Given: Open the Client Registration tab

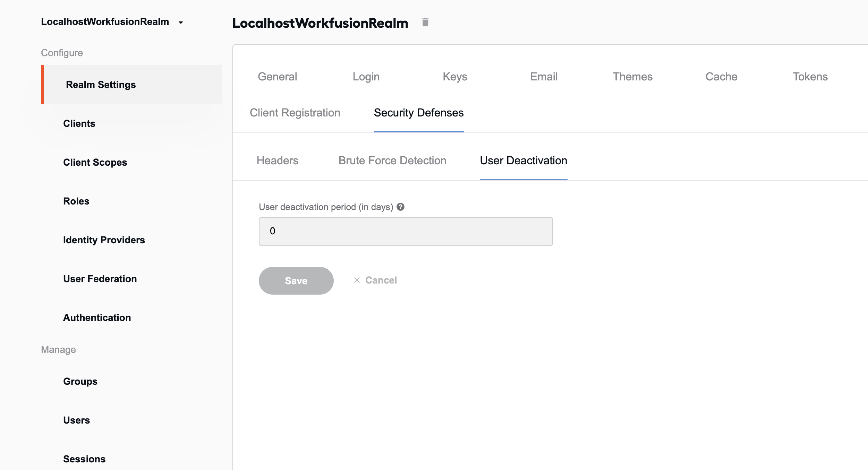Looking at the screenshot, I should (295, 113).
